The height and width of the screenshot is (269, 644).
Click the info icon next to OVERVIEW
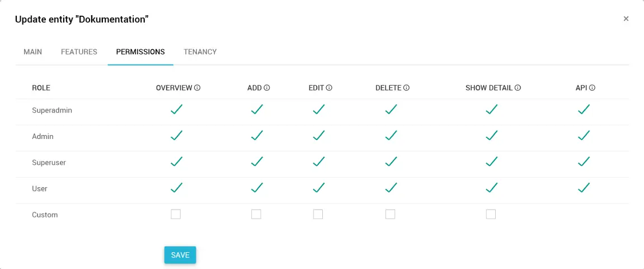198,88
